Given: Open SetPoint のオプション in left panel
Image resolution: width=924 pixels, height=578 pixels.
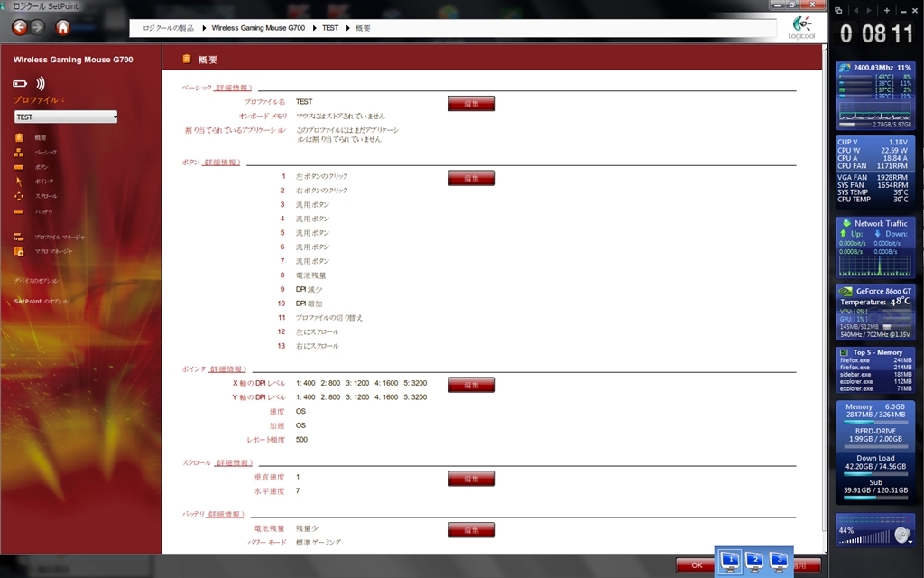Looking at the screenshot, I should [42, 302].
